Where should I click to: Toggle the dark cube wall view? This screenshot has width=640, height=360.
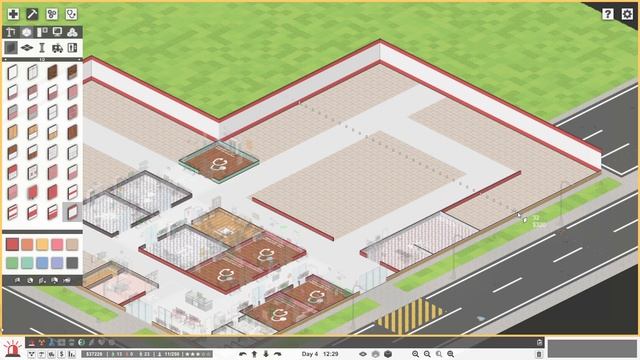tap(388, 354)
